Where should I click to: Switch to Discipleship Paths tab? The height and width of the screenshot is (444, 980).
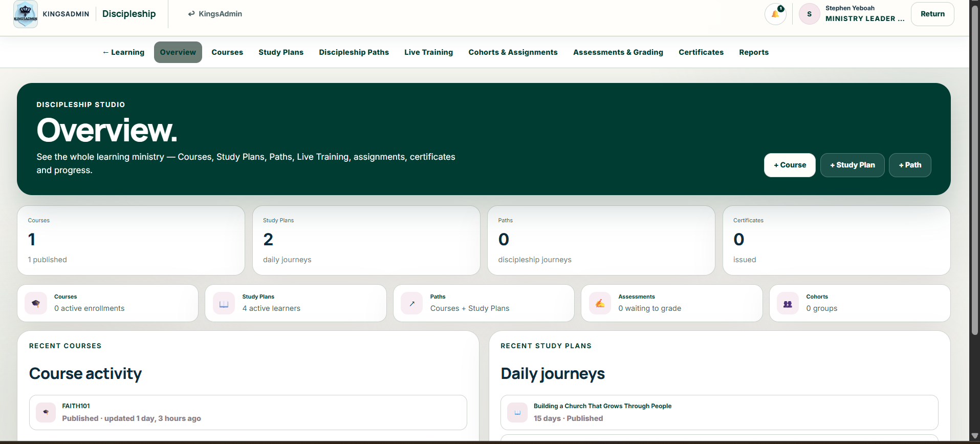click(x=354, y=52)
